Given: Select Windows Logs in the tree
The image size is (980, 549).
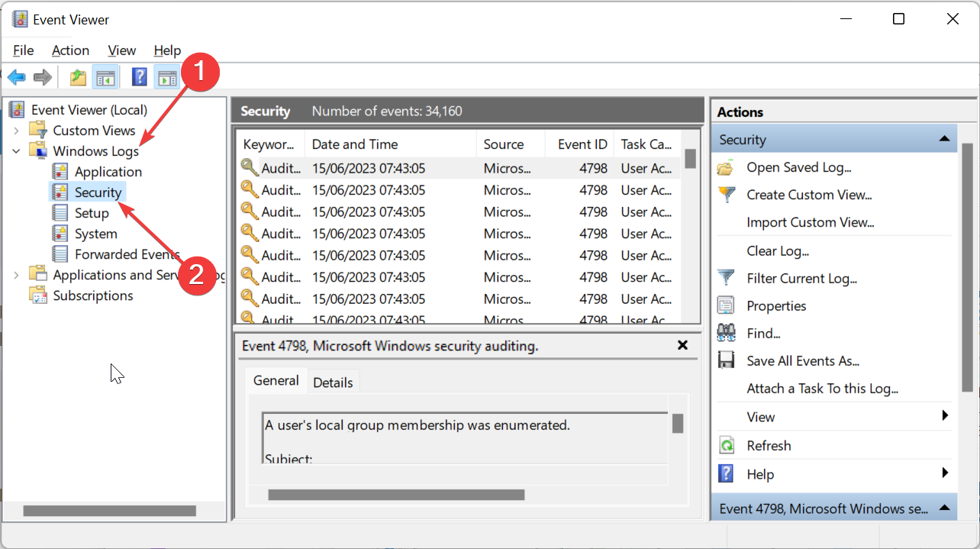Looking at the screenshot, I should 96,151.
